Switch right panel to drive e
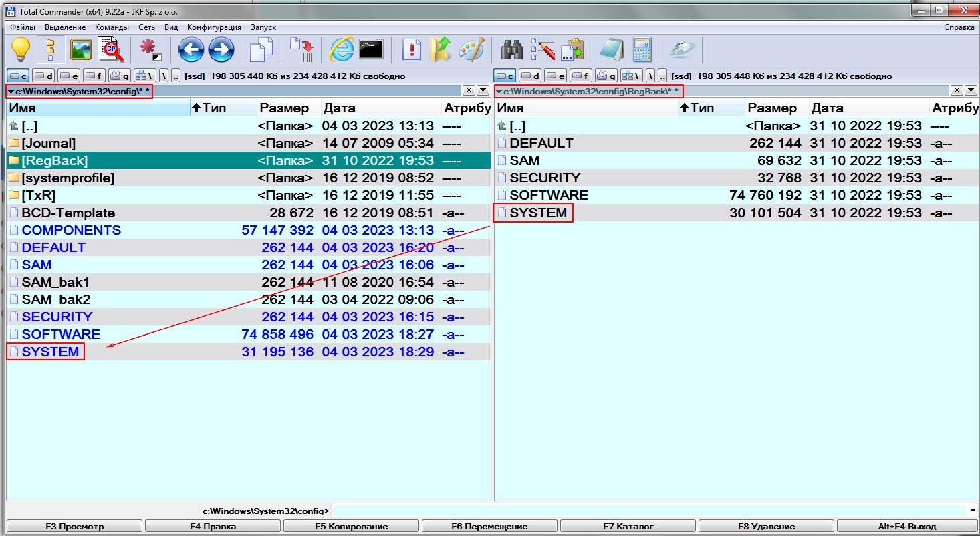Screen dimensions: 980x536 click(556, 76)
